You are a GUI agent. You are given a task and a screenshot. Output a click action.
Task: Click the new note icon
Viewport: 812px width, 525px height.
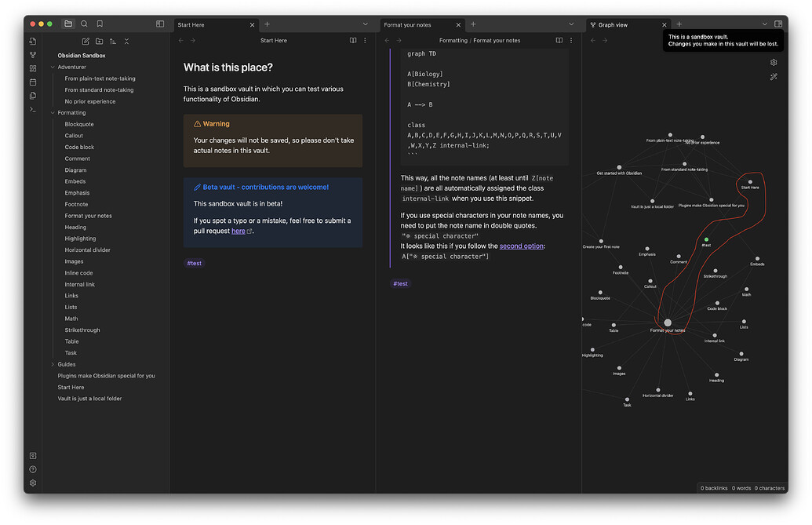click(86, 41)
